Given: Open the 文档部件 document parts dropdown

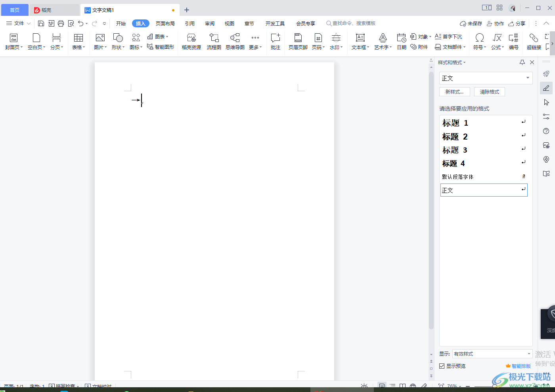Looking at the screenshot, I should [450, 47].
